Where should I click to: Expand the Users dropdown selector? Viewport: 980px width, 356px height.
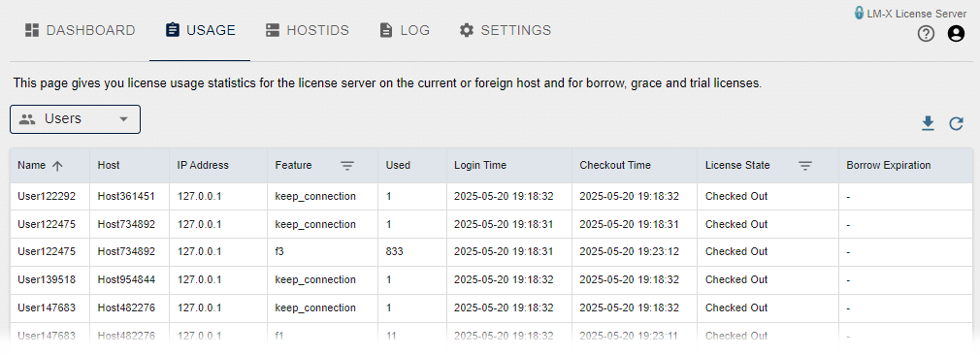pos(75,119)
